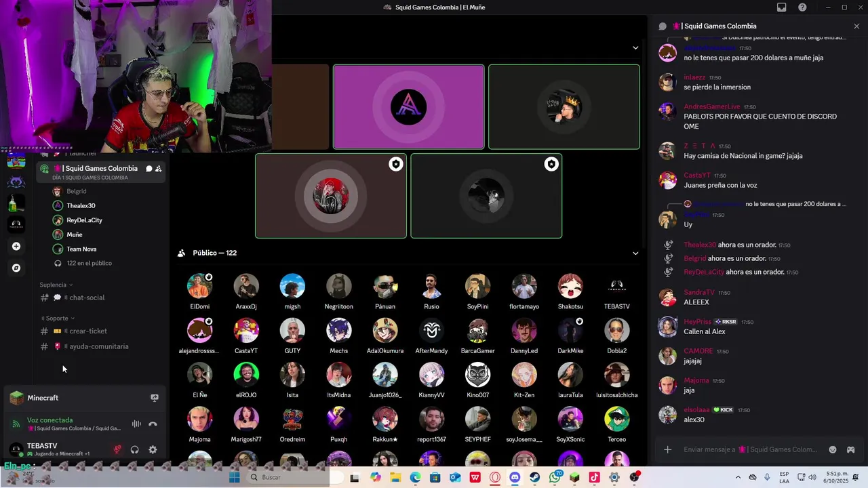Image resolution: width=868 pixels, height=488 pixels.
Task: Click the purple speaker tile with A logo
Action: pyautogui.click(x=408, y=106)
